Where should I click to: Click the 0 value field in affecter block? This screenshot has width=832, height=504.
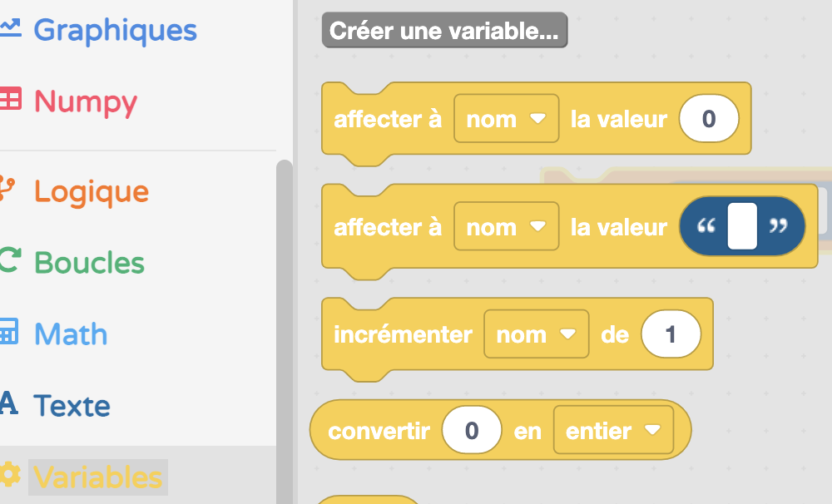709,118
